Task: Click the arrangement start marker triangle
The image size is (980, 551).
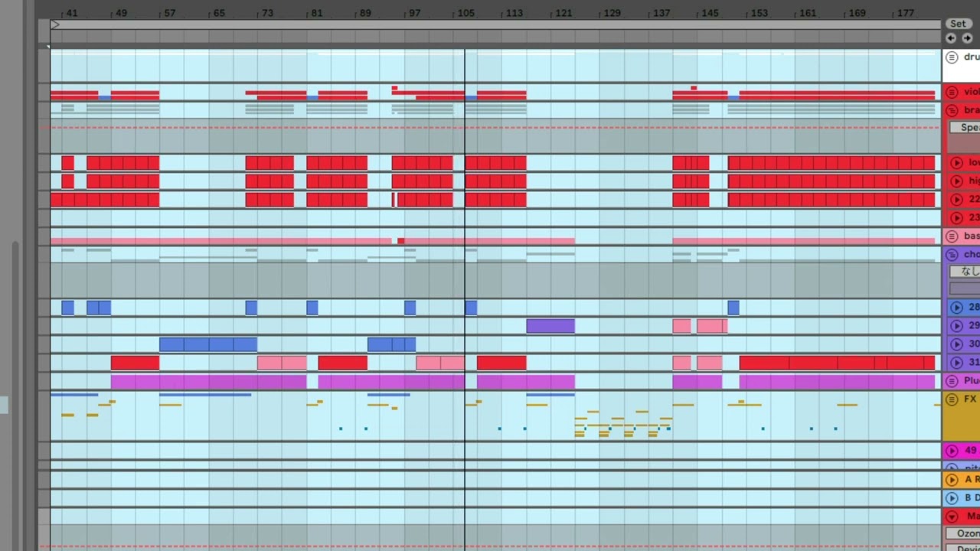Action: pos(55,24)
